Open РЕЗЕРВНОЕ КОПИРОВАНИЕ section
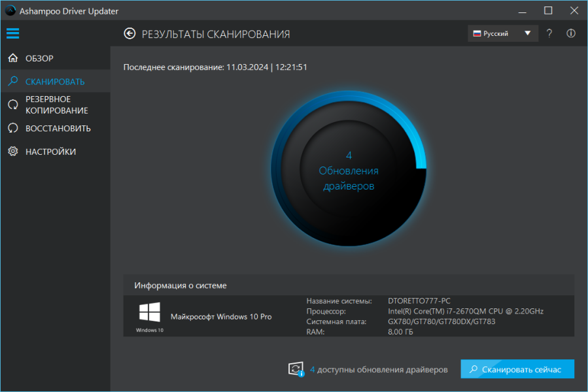Viewport: 588px width, 392px height. point(56,105)
